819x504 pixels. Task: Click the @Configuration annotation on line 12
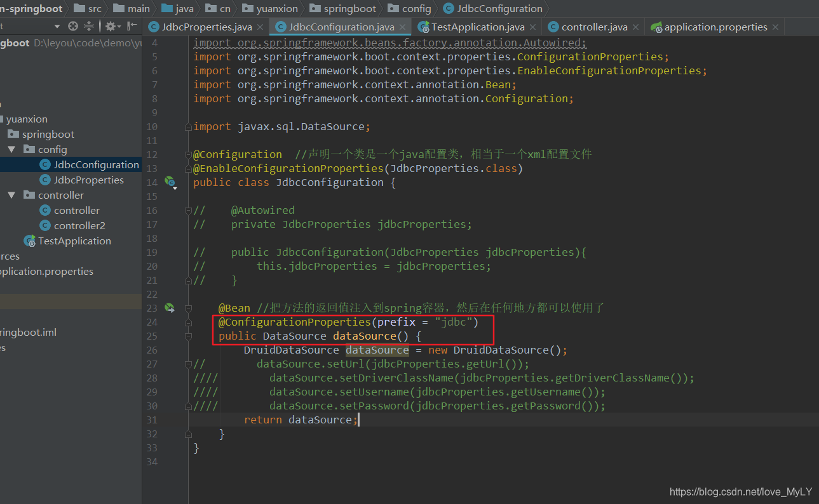pyautogui.click(x=238, y=154)
